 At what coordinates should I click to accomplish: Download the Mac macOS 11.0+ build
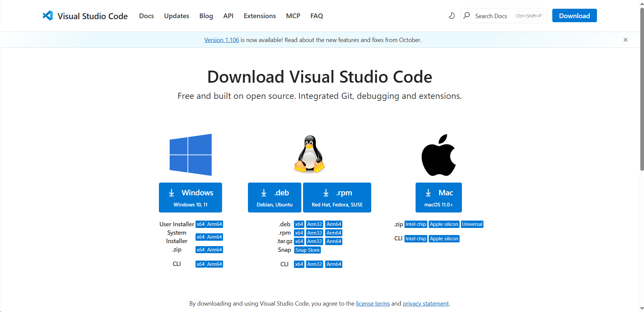coord(438,197)
